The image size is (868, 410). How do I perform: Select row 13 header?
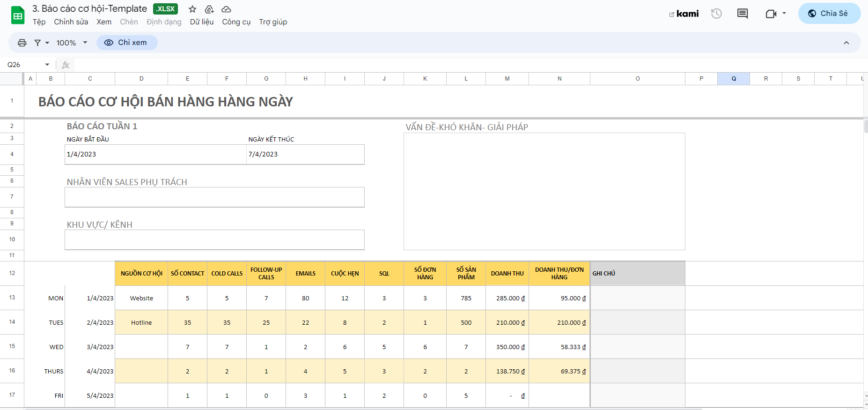point(12,298)
